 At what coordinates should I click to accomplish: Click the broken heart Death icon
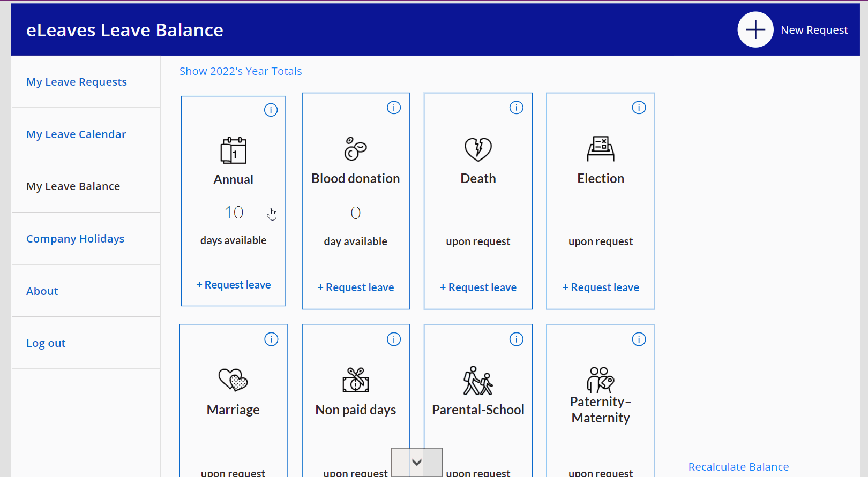pyautogui.click(x=478, y=149)
